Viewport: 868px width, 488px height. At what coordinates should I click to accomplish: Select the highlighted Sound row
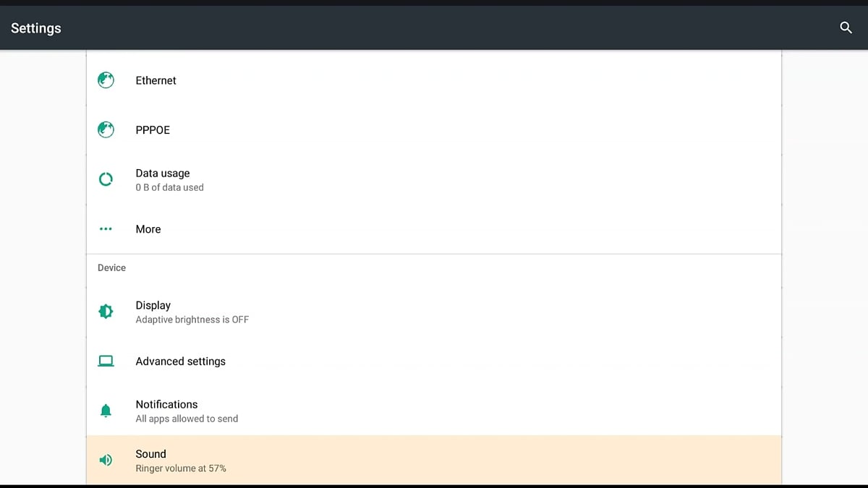click(434, 460)
